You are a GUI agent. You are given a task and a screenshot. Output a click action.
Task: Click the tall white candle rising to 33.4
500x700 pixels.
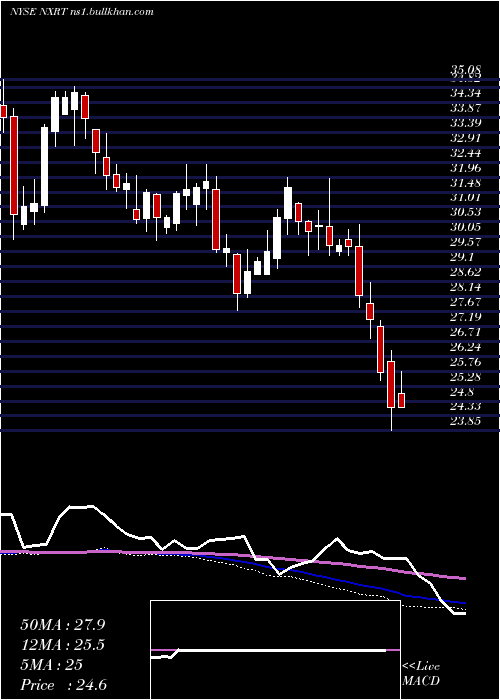point(45,167)
